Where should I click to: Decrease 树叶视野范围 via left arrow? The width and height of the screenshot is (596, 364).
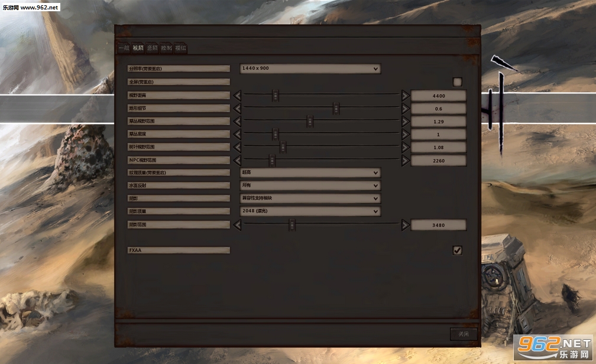237,147
